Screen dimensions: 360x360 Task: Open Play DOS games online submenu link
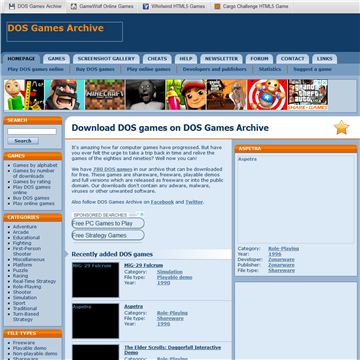[35, 69]
